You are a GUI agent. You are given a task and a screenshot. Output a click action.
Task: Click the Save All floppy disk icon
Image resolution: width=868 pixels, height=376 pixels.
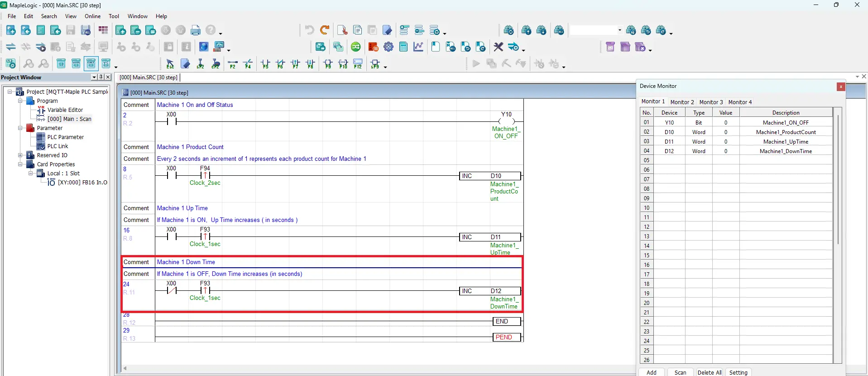(86, 30)
